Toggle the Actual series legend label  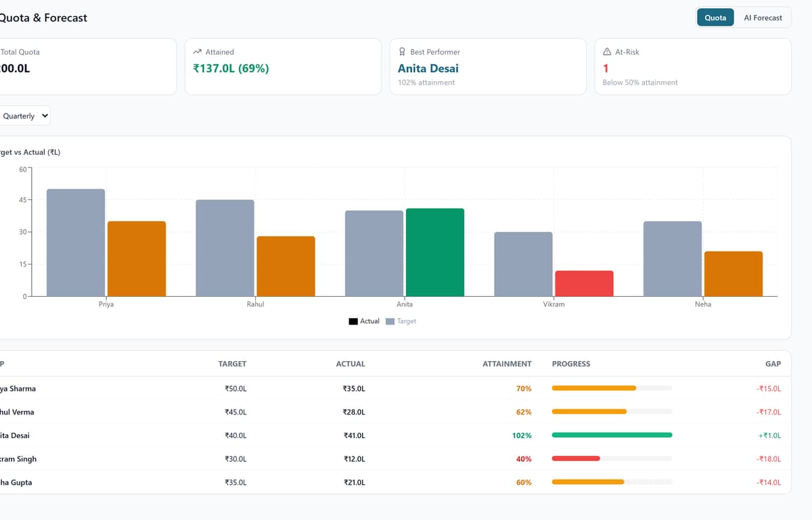pos(369,321)
